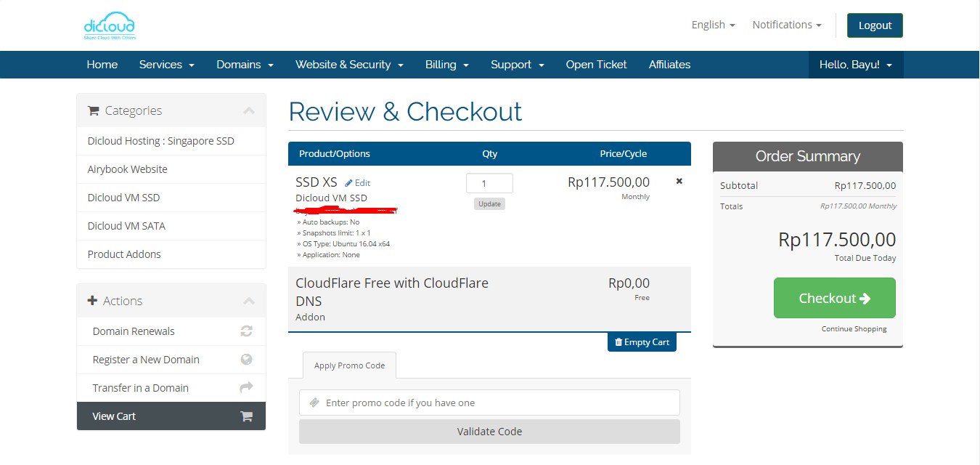Select Dicloud Hosting : Singapore SSD category
Viewport: 980px width, 465px height.
(x=171, y=141)
